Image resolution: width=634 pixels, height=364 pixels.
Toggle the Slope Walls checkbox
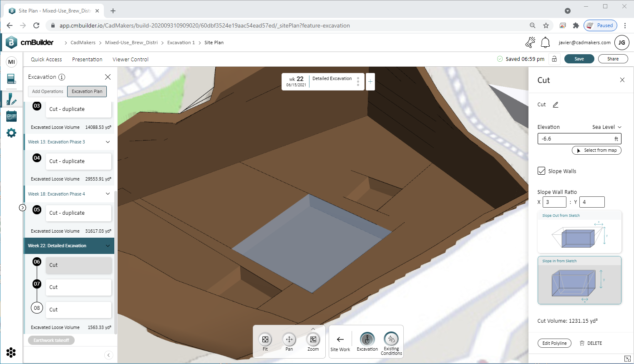pos(541,171)
